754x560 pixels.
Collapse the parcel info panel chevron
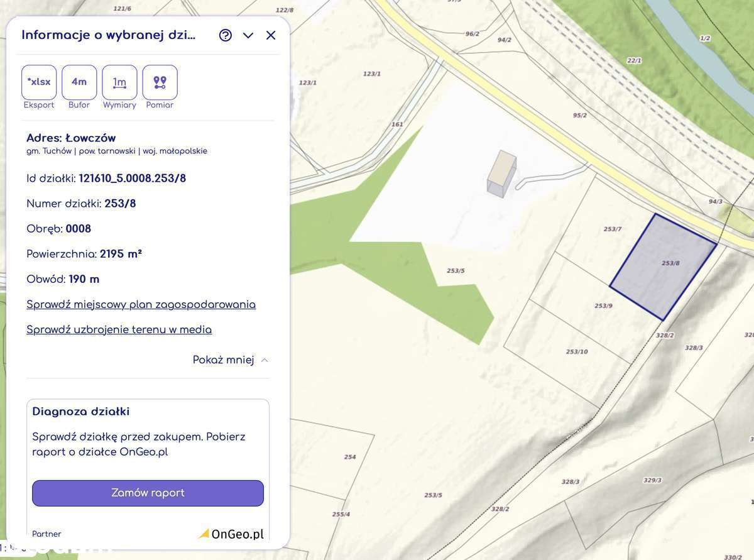[x=248, y=35]
